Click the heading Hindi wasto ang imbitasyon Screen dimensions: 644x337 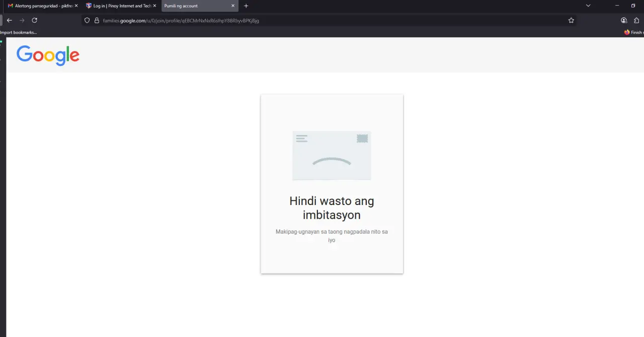click(x=332, y=208)
